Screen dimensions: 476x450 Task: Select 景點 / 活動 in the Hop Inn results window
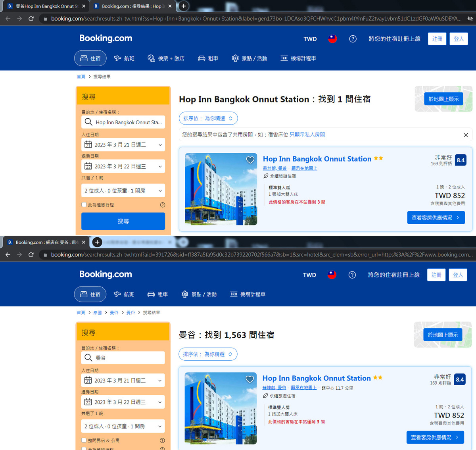250,58
